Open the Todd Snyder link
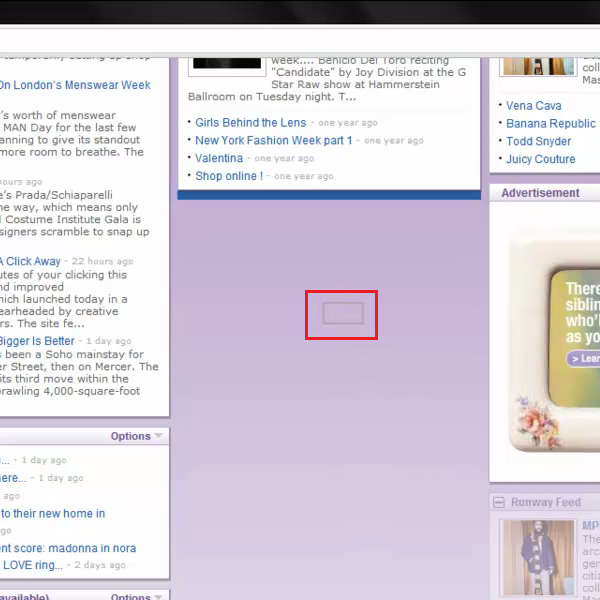Viewport: 600px width, 600px height. pyautogui.click(x=538, y=141)
